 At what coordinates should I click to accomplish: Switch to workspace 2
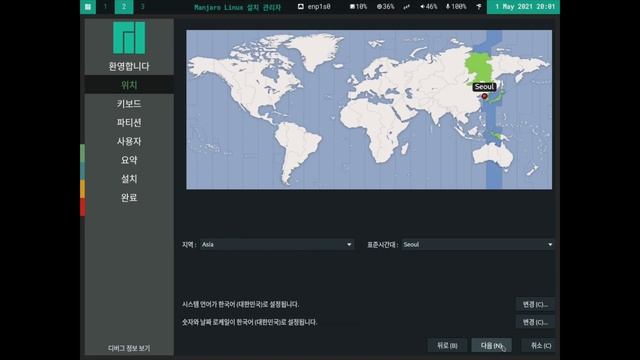coord(124,7)
